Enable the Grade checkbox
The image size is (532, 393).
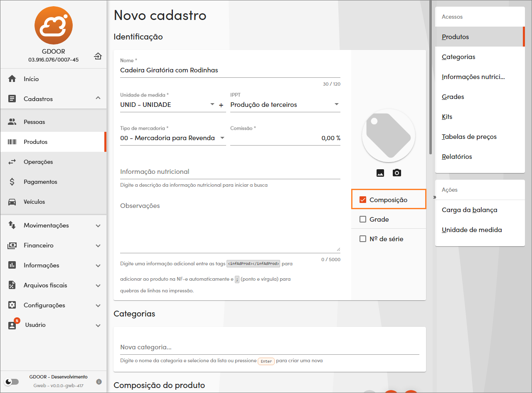pyautogui.click(x=363, y=219)
